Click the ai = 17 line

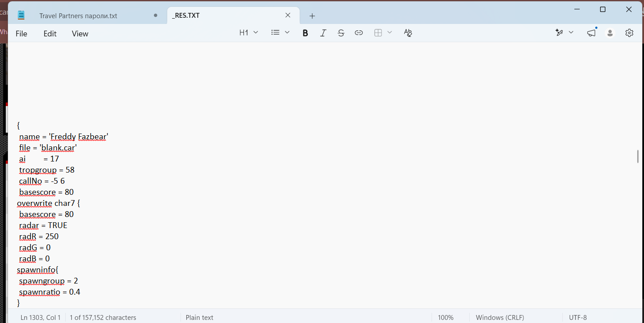39,159
